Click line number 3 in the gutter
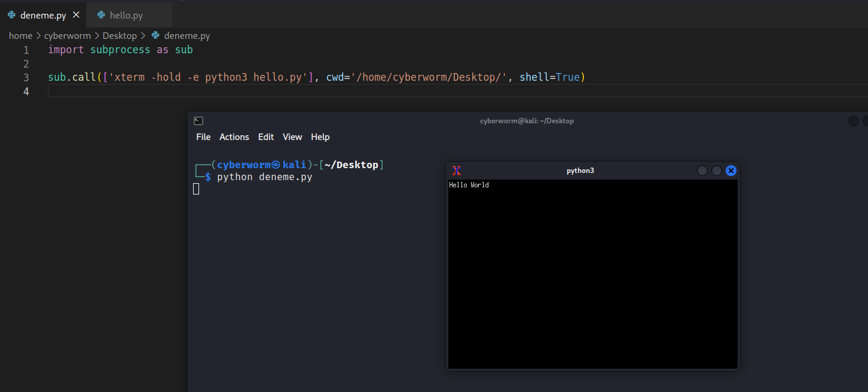The width and height of the screenshot is (868, 392). coord(26,78)
